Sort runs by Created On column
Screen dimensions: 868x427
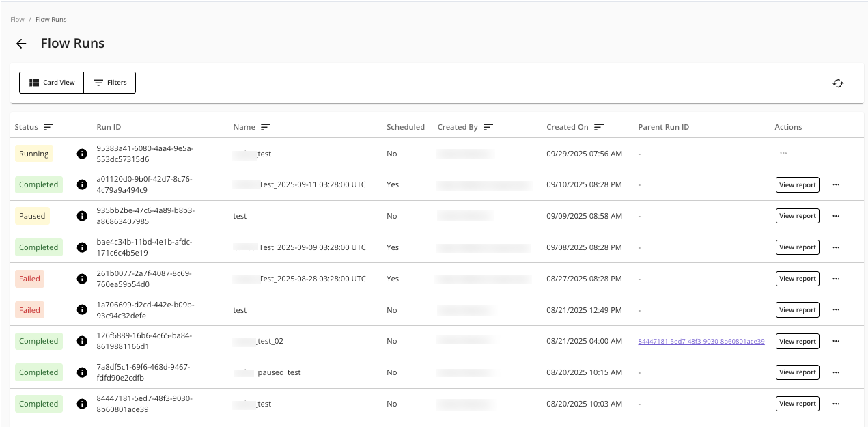tap(599, 127)
